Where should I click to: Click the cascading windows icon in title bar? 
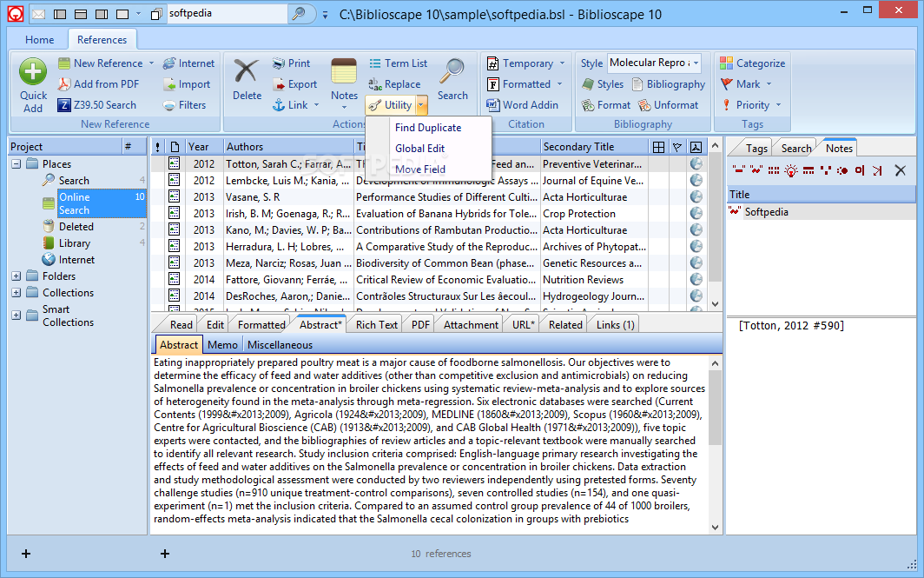pyautogui.click(x=156, y=14)
